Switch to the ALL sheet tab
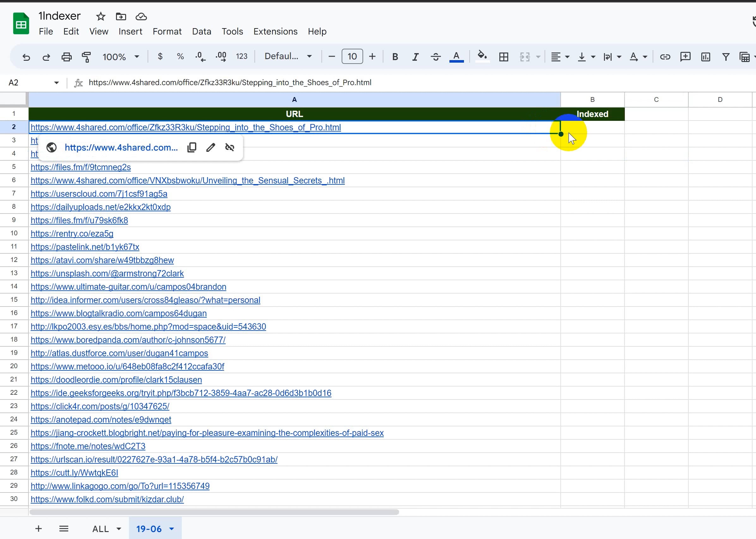Image resolution: width=756 pixels, height=539 pixels. pyautogui.click(x=101, y=529)
